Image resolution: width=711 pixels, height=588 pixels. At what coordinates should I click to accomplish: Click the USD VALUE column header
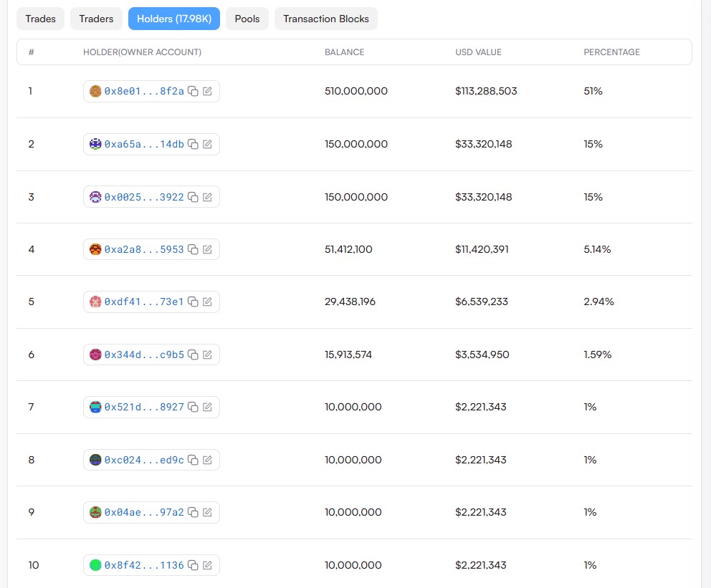(x=478, y=52)
